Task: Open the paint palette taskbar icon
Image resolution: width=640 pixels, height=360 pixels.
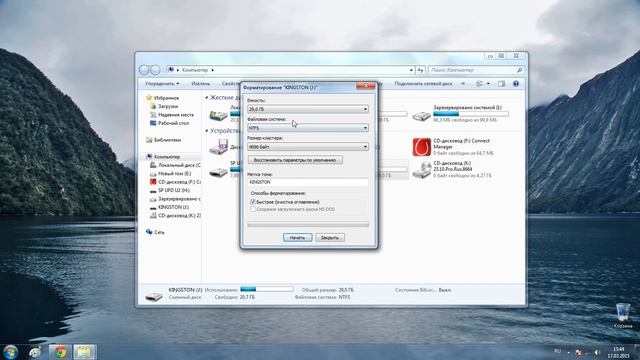Action: tap(36, 352)
